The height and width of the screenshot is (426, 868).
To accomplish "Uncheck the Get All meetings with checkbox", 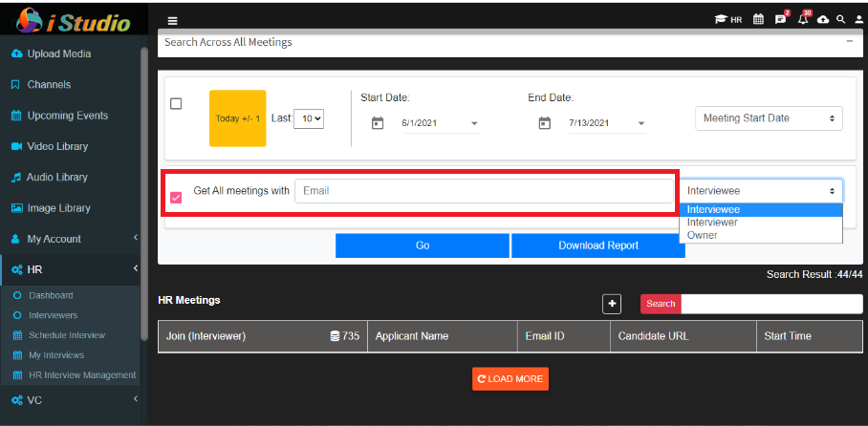I will [x=176, y=198].
